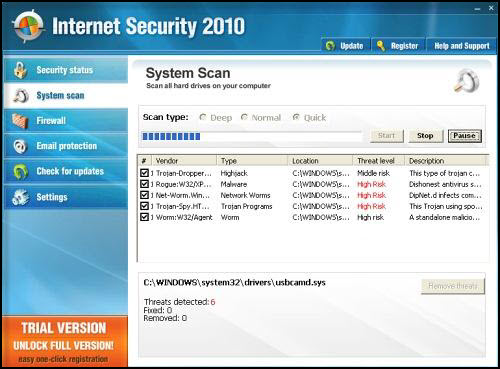Click the Internet Security 2010 shield logo
500x369 pixels.
pos(28,26)
